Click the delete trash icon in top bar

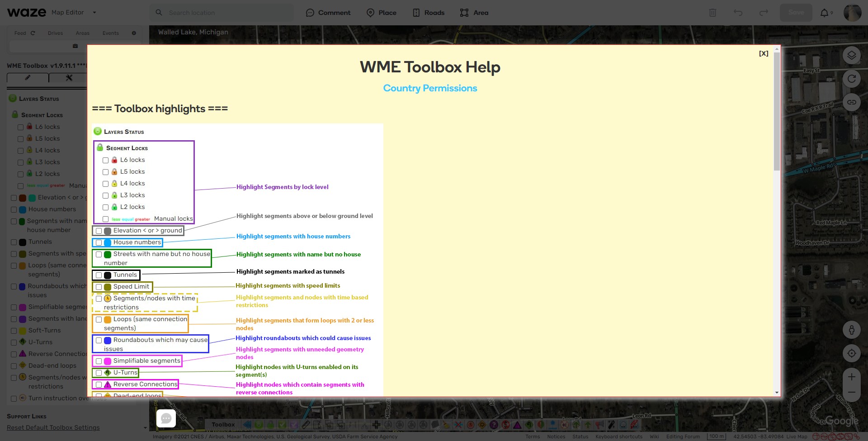click(x=712, y=13)
